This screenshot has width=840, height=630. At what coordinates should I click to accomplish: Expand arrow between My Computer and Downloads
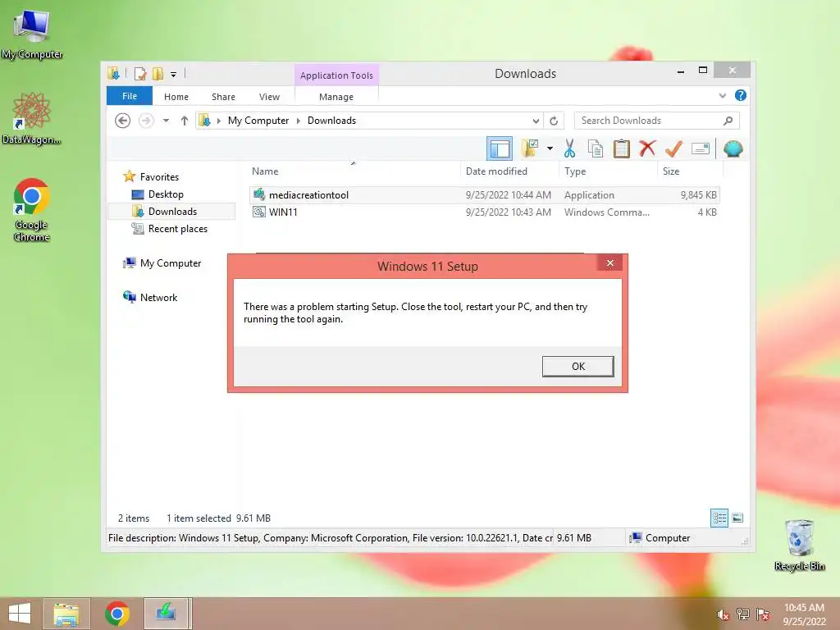(299, 121)
